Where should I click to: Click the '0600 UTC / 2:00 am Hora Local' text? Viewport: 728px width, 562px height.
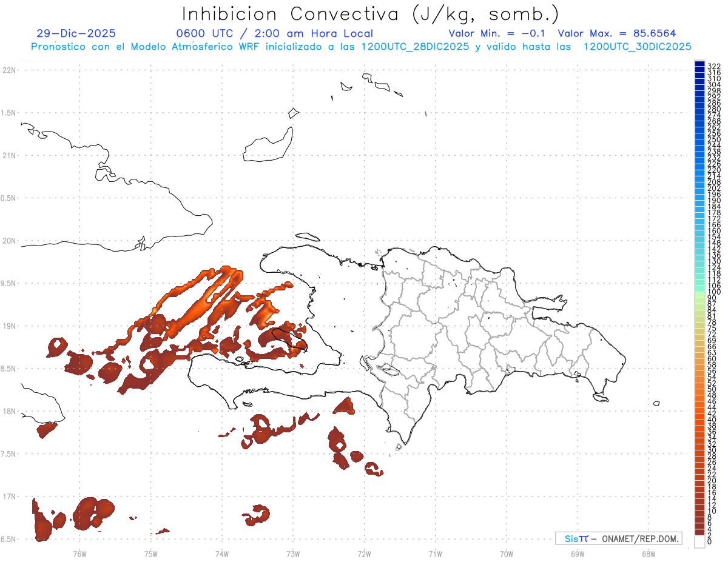274,34
